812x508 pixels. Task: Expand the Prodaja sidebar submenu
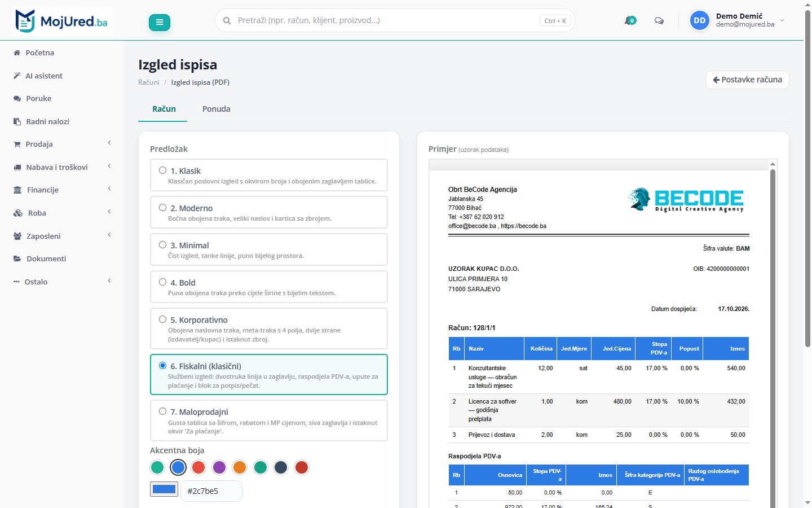(x=62, y=144)
